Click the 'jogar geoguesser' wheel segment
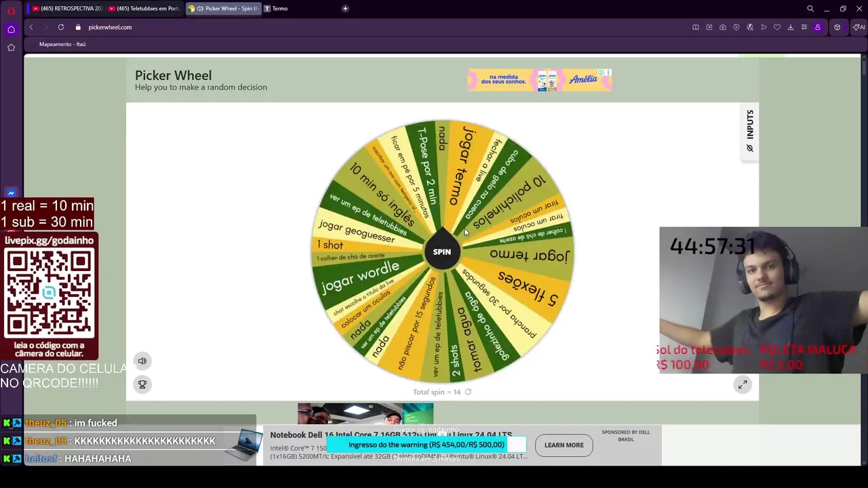Screen dimensions: 868x488 click(357, 231)
